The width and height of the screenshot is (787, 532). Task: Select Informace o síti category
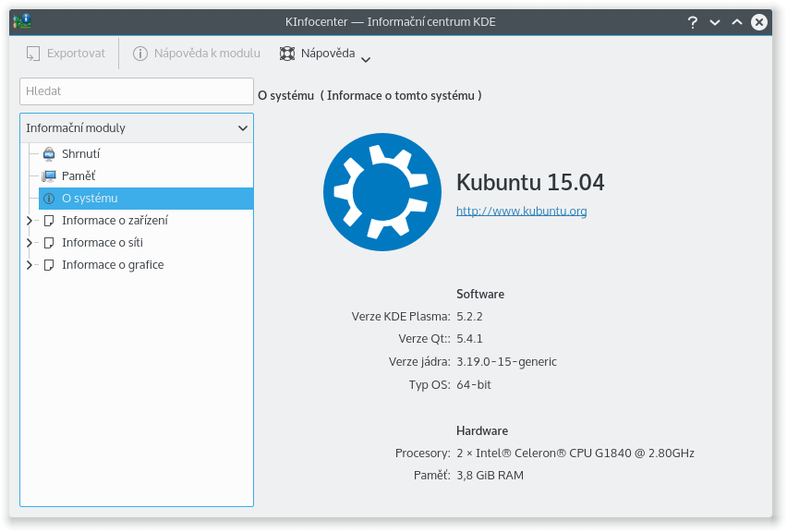[103, 242]
